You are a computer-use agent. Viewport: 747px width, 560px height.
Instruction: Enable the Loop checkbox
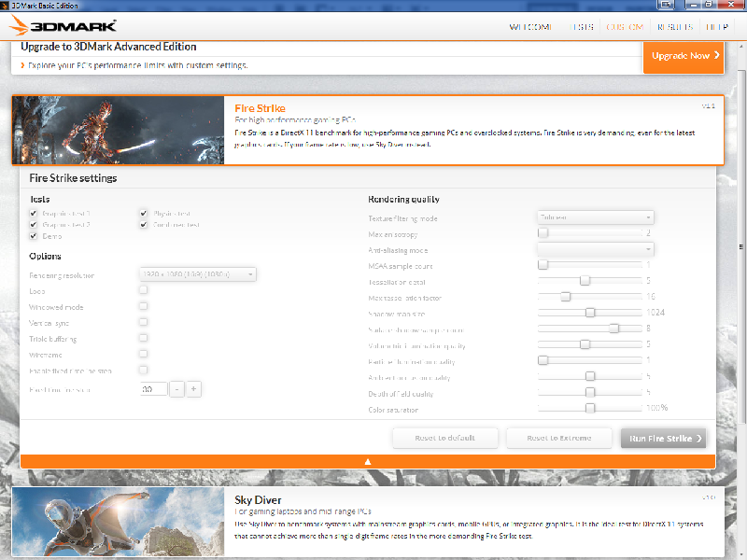coord(144,290)
